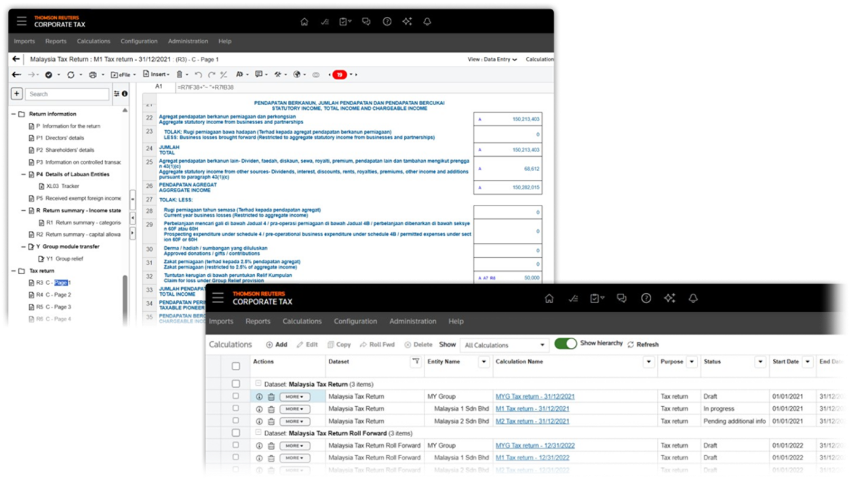Viewport: 868px width, 489px height.
Task: Open the View: Data Entry dropdown
Action: (x=492, y=60)
